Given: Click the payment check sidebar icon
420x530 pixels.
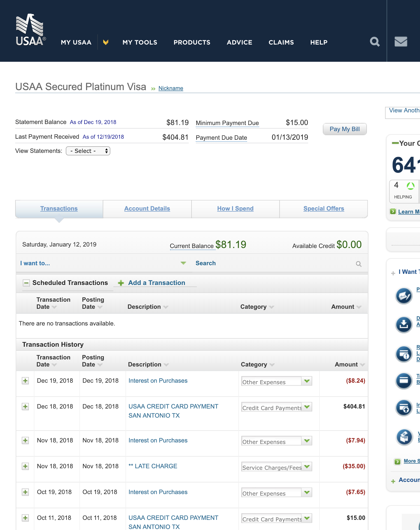Looking at the screenshot, I should point(404,296).
